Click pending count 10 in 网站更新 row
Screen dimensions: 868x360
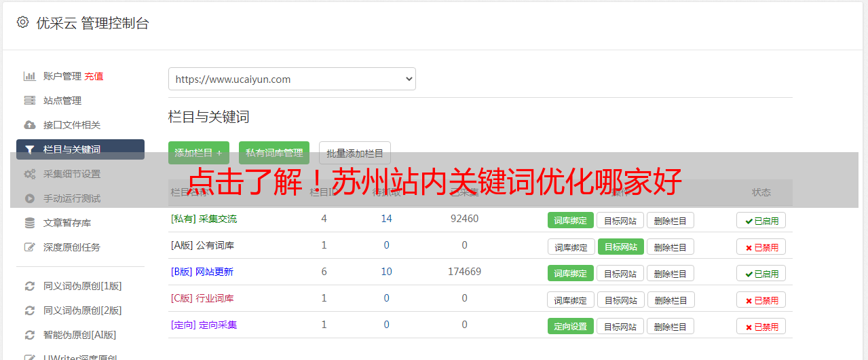click(386, 272)
